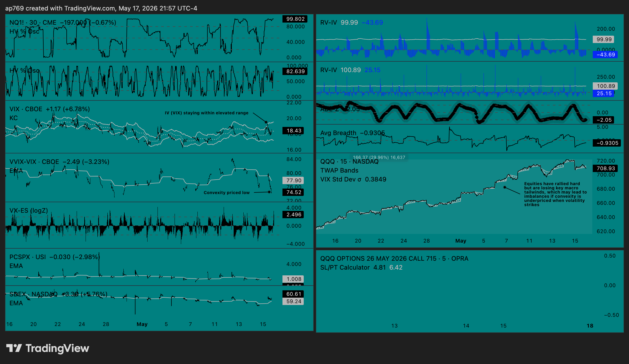The image size is (629, 364).
Task: Select the EMA label under VVIX-VIX
Action: click(16, 171)
